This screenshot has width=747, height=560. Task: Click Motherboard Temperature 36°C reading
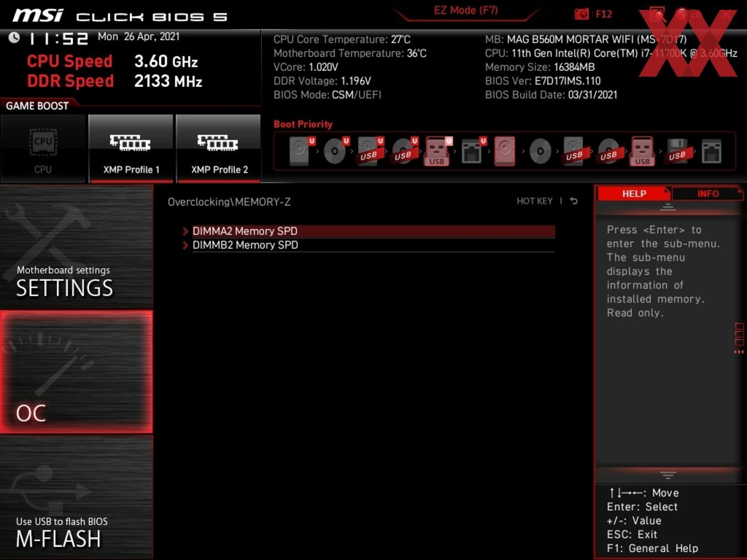[350, 53]
